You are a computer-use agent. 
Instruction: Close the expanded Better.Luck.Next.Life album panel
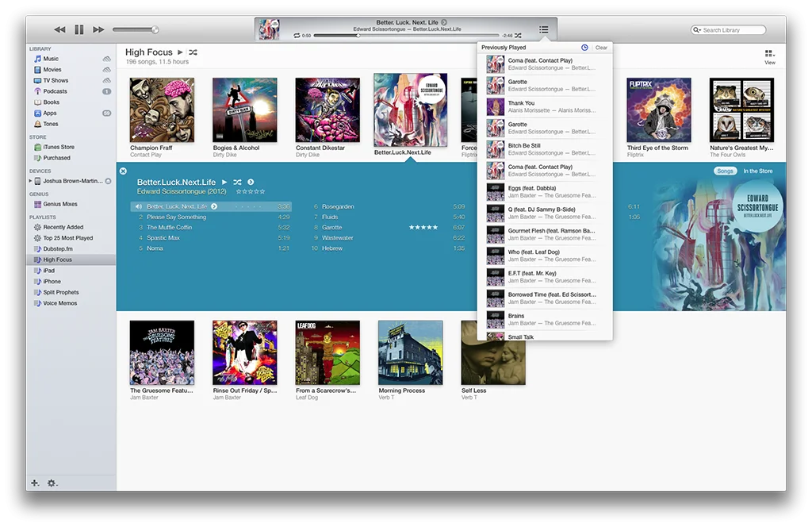pos(123,171)
